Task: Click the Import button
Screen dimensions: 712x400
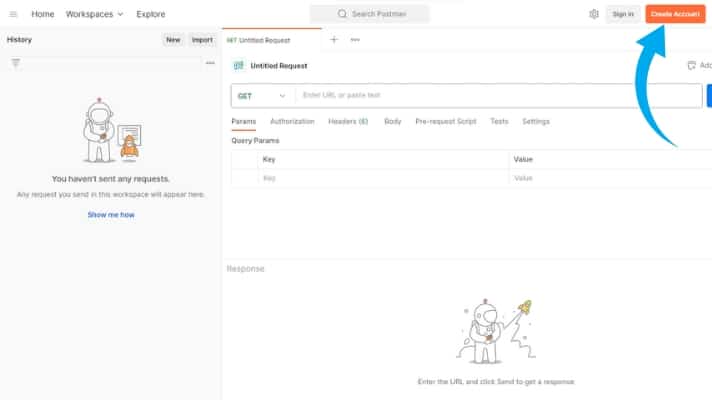Action: tap(202, 40)
